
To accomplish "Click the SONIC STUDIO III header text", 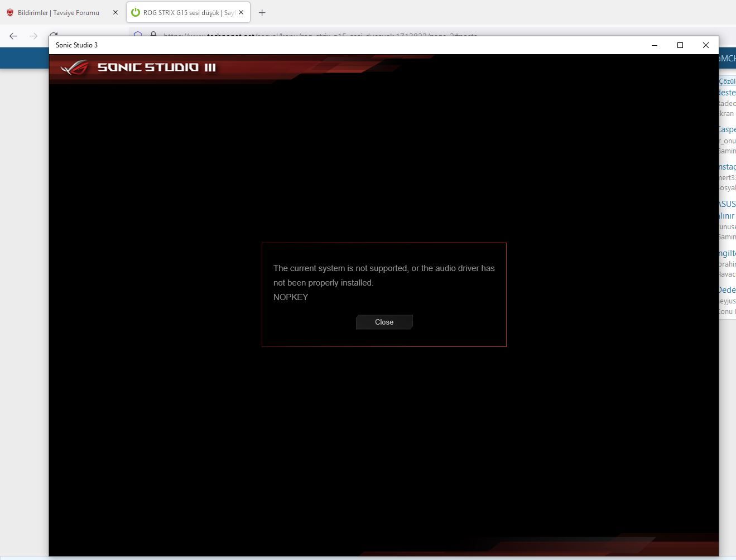I will tap(157, 67).
